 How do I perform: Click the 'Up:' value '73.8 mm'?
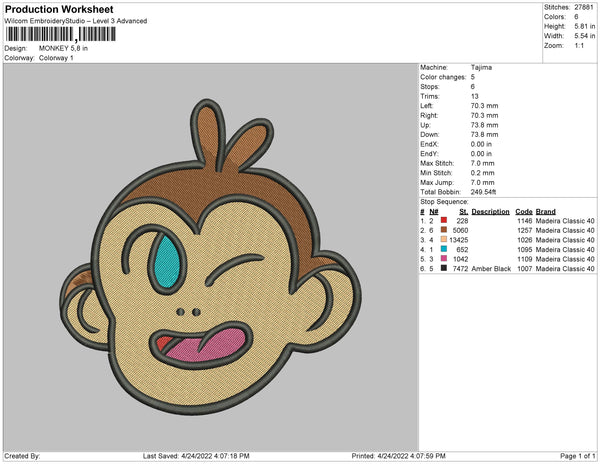484,125
